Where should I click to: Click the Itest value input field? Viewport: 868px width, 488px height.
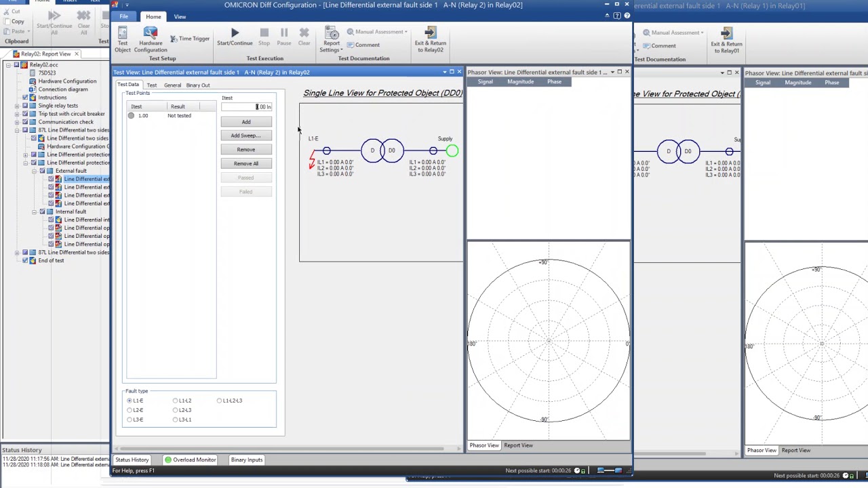246,107
